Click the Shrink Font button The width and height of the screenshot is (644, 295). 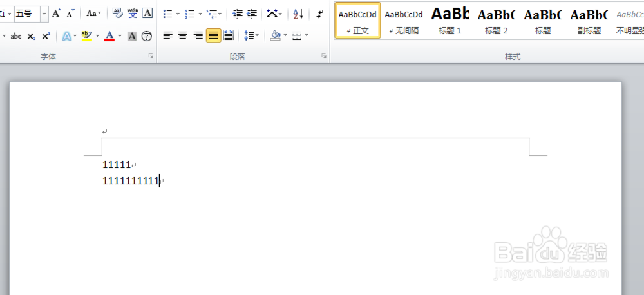point(71,13)
